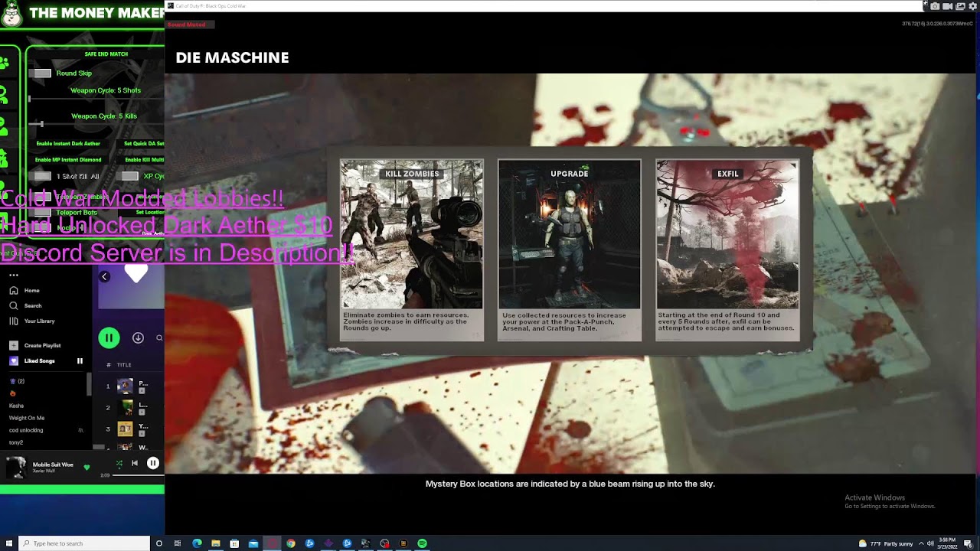Image resolution: width=980 pixels, height=551 pixels.
Task: Open the taskbar volume control
Action: tap(931, 544)
